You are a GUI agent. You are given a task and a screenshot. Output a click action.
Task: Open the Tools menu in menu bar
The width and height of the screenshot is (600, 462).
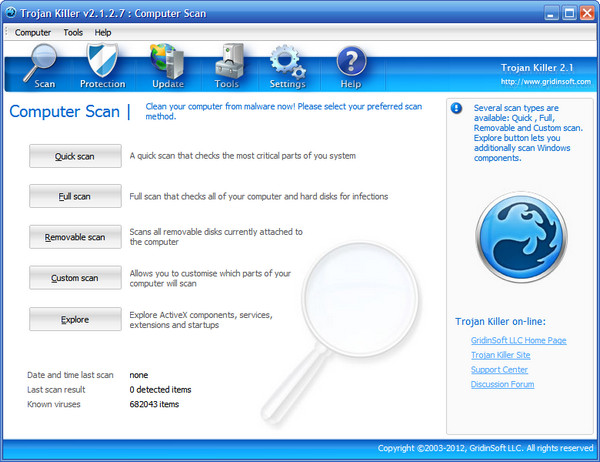click(73, 32)
